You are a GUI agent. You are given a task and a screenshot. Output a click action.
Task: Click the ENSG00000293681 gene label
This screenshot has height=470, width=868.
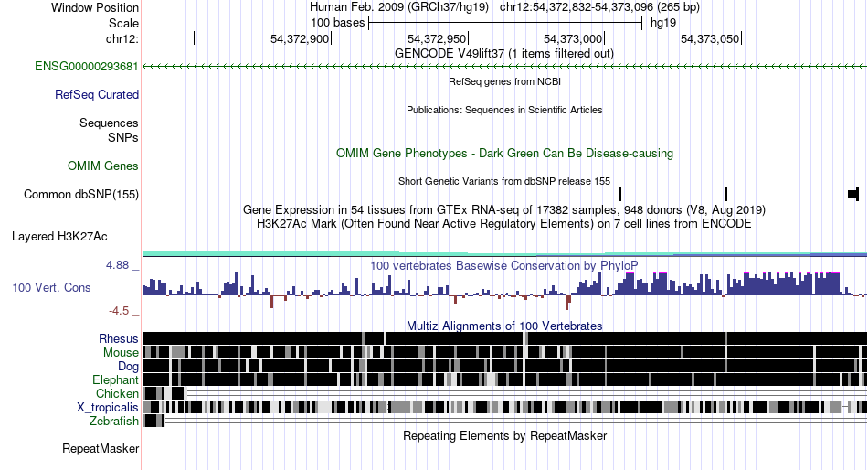coord(87,67)
